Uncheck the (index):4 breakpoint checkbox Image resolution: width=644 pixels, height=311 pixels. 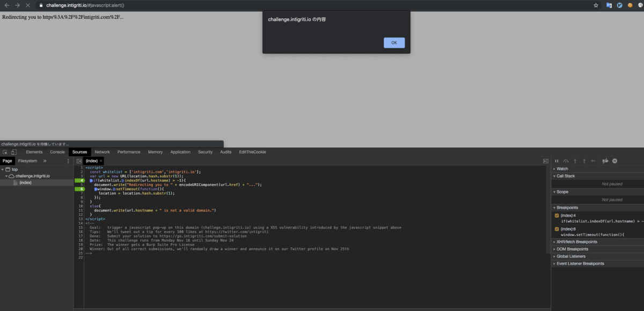click(557, 215)
